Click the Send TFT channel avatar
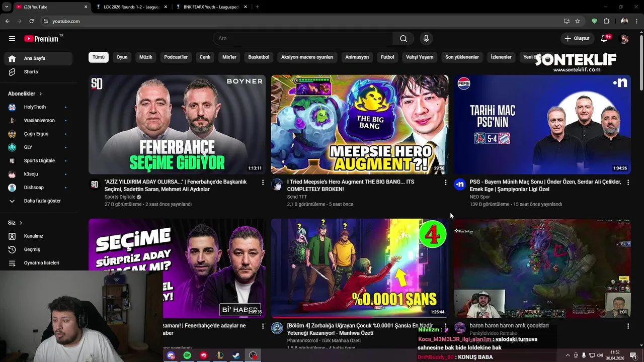 (x=277, y=185)
